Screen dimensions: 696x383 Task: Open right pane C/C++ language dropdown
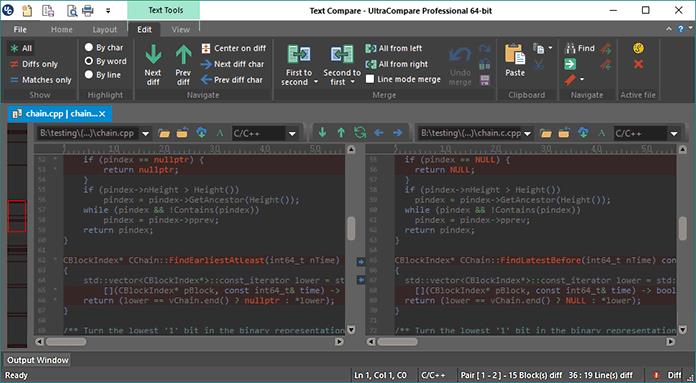coord(674,133)
